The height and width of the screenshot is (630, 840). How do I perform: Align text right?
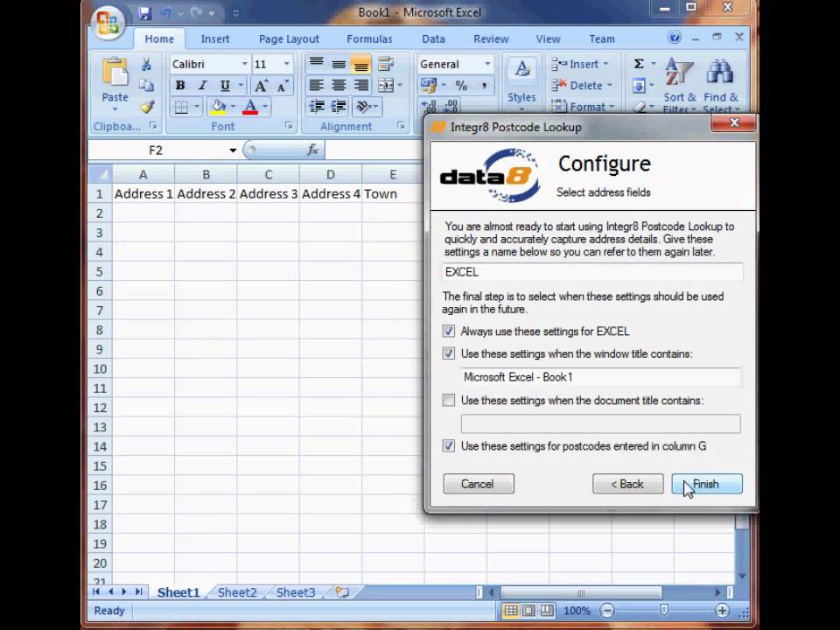(x=361, y=85)
